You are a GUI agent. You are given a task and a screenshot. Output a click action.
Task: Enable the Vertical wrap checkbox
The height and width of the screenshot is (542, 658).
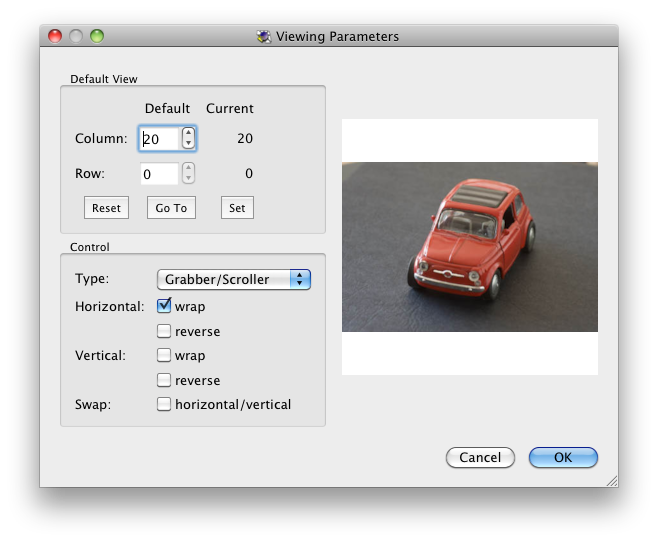coord(164,355)
